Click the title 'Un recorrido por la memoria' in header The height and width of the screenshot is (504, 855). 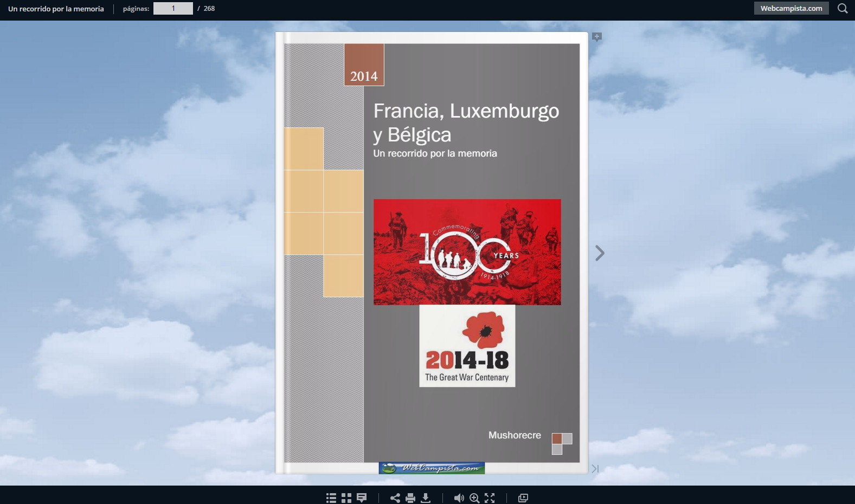[56, 9]
